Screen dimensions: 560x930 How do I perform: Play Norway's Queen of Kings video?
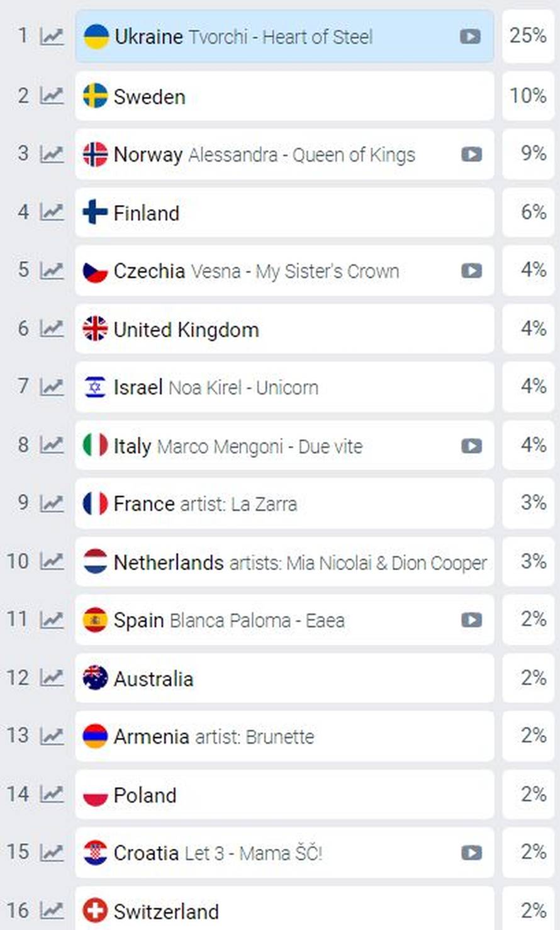point(471,154)
